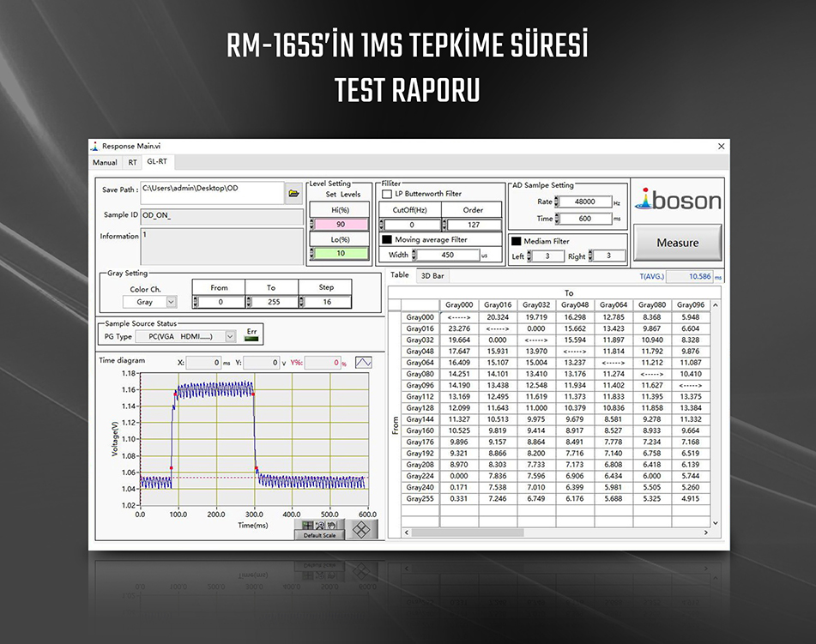Click the Gray096 column header
This screenshot has width=816, height=644.
click(691, 305)
